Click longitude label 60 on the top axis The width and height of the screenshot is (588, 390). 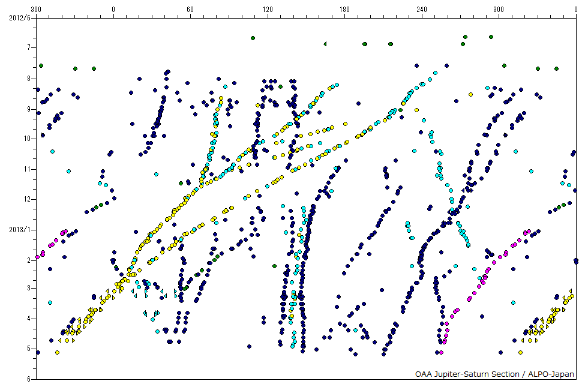[190, 10]
